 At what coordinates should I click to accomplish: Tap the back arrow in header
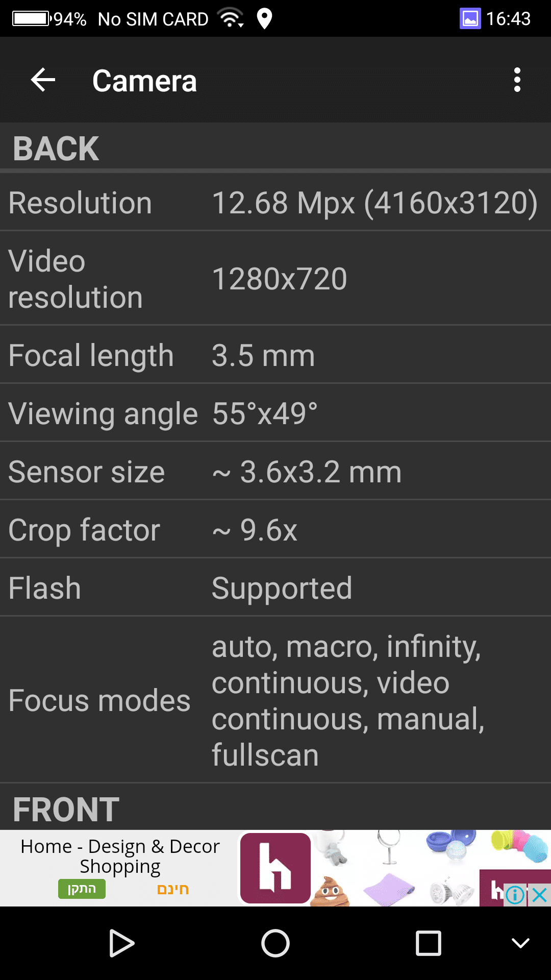pyautogui.click(x=43, y=80)
